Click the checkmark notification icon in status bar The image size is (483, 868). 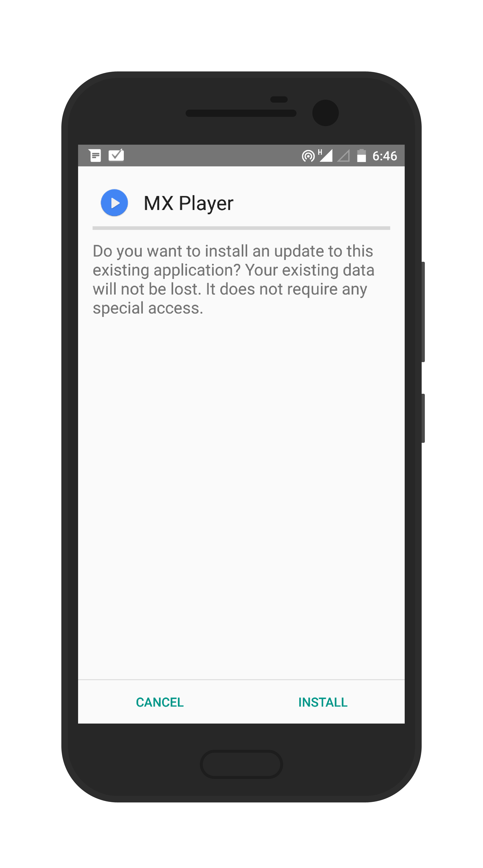(x=119, y=156)
